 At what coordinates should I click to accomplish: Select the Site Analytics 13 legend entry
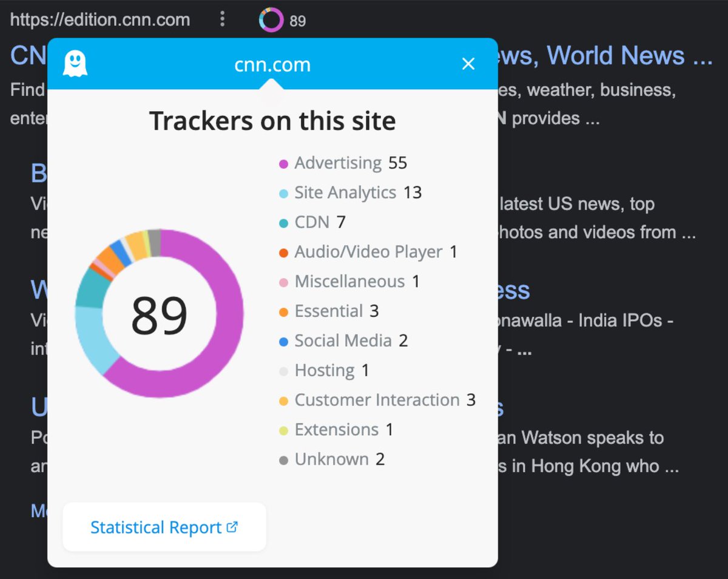tap(350, 193)
